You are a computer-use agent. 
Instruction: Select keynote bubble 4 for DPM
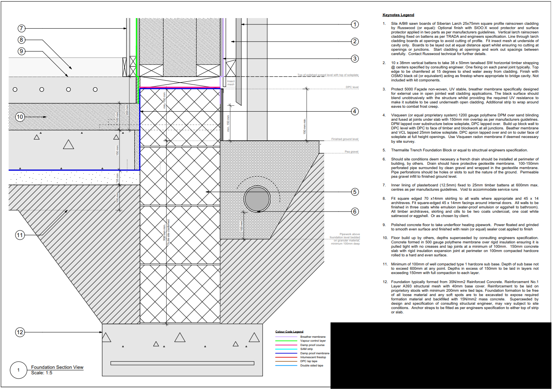click(355, 111)
